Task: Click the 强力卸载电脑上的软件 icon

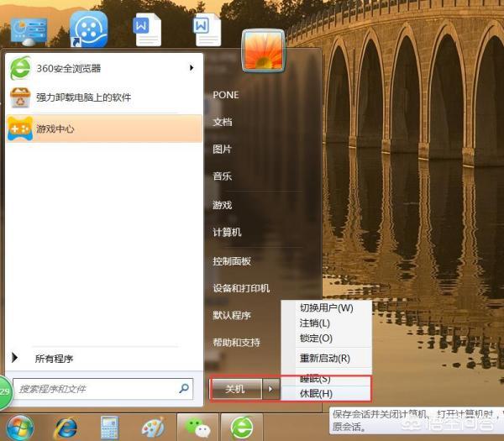Action: point(20,97)
